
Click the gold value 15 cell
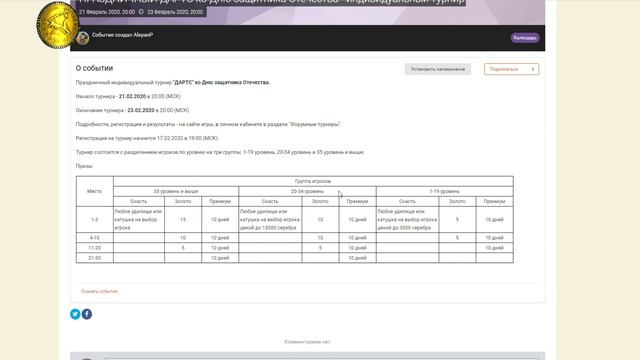coord(183,220)
